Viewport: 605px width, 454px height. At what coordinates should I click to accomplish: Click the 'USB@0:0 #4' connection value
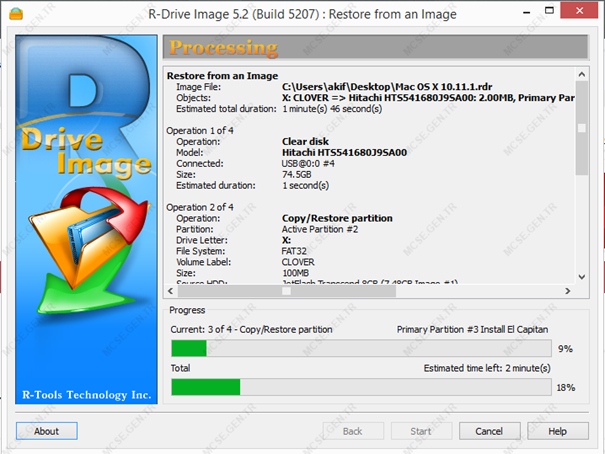(308, 164)
